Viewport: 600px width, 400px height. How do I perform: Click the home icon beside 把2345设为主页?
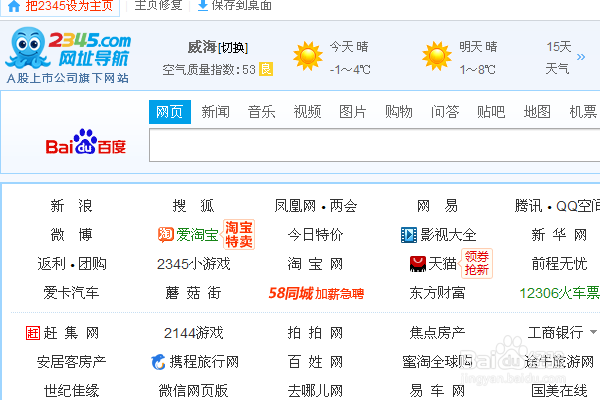[x=14, y=6]
